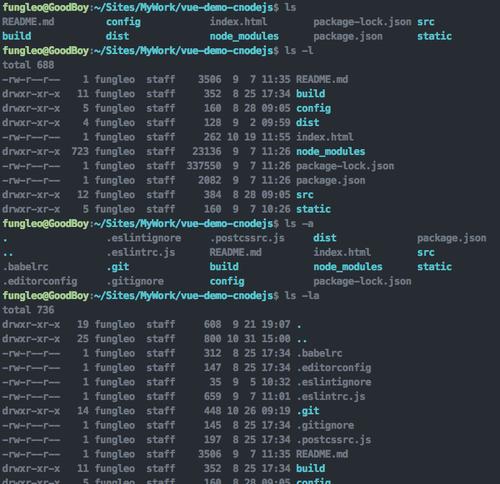
Task: Click permissions "drwxr-xr-x" on the 723-link row
Action: [x=31, y=151]
